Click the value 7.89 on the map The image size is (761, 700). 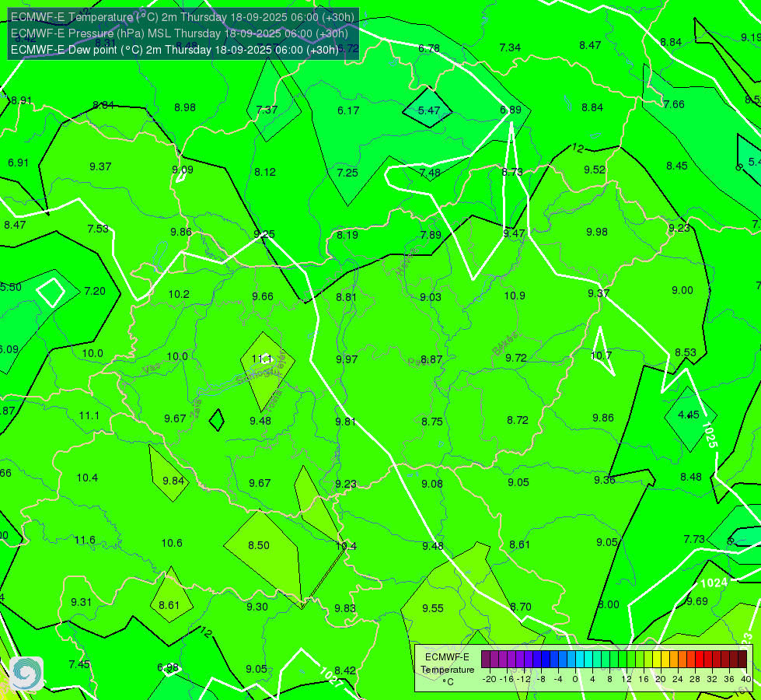(x=431, y=235)
